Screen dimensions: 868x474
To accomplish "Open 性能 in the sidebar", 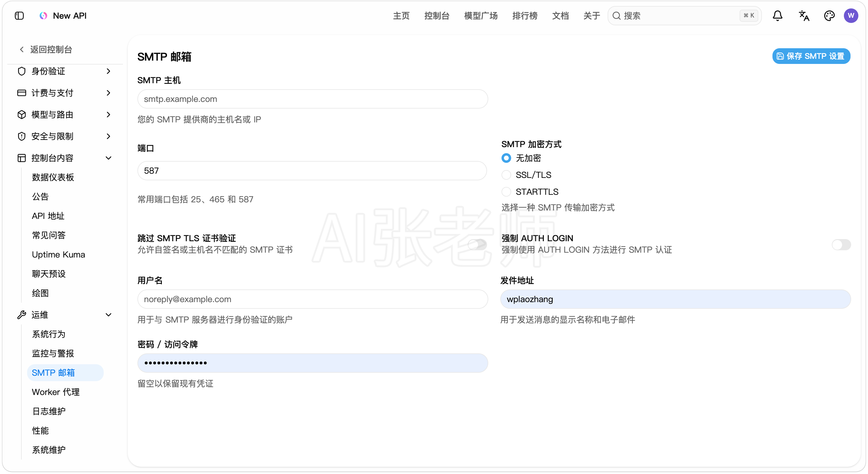I will 40,431.
